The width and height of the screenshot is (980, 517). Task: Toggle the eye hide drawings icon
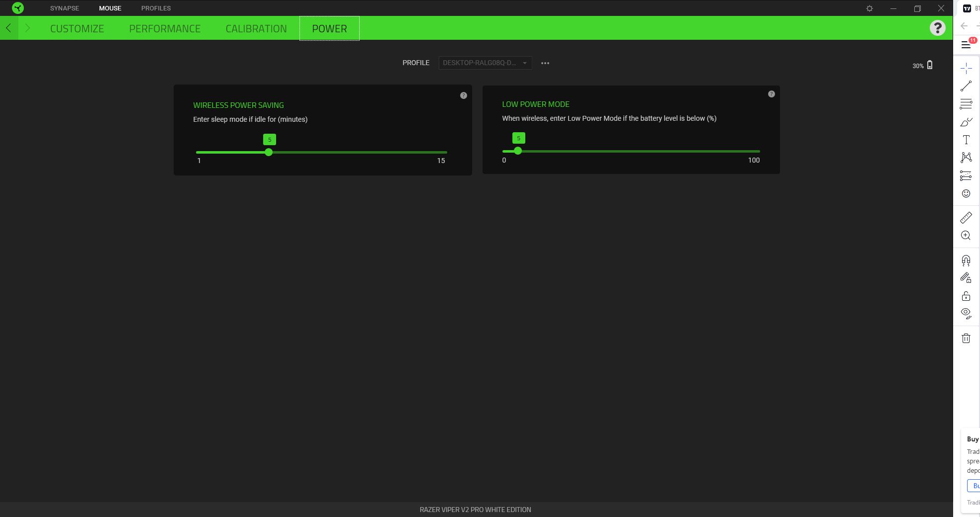click(966, 313)
